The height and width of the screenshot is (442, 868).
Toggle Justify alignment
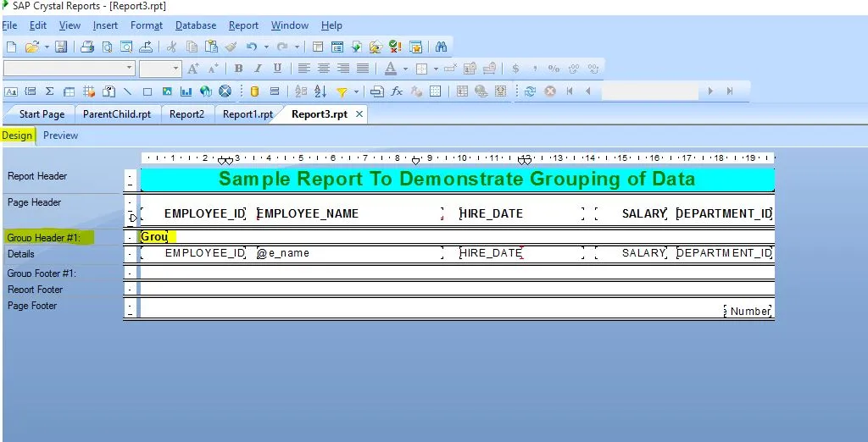click(363, 69)
